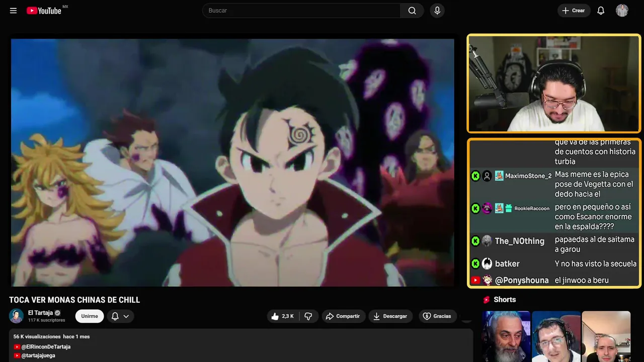Click the streamer webcam overlay
The height and width of the screenshot is (362, 644).
coord(554,83)
